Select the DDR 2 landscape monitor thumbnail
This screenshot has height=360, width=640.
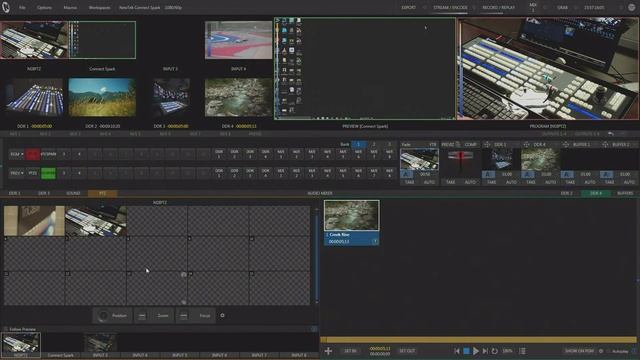pos(102,97)
